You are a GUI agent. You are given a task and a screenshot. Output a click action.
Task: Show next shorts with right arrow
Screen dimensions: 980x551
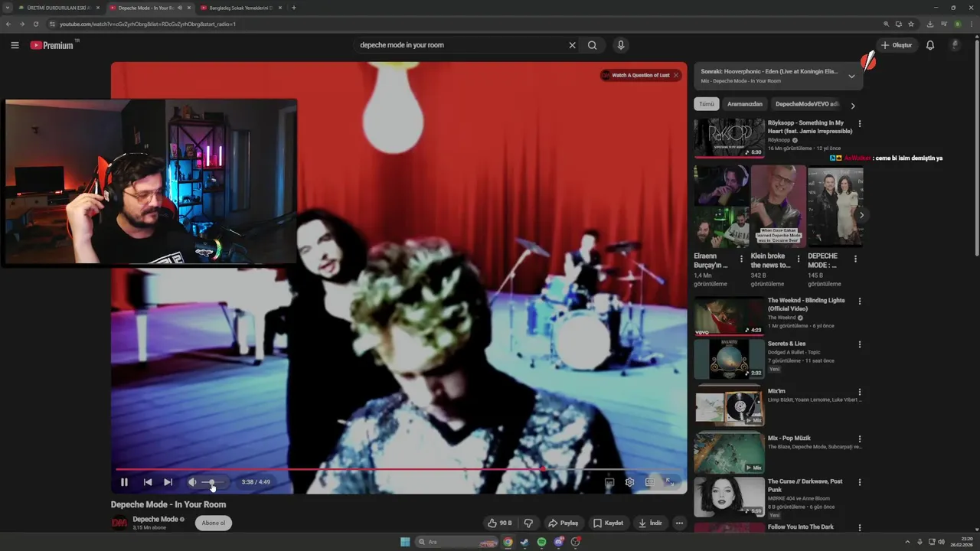tap(861, 215)
